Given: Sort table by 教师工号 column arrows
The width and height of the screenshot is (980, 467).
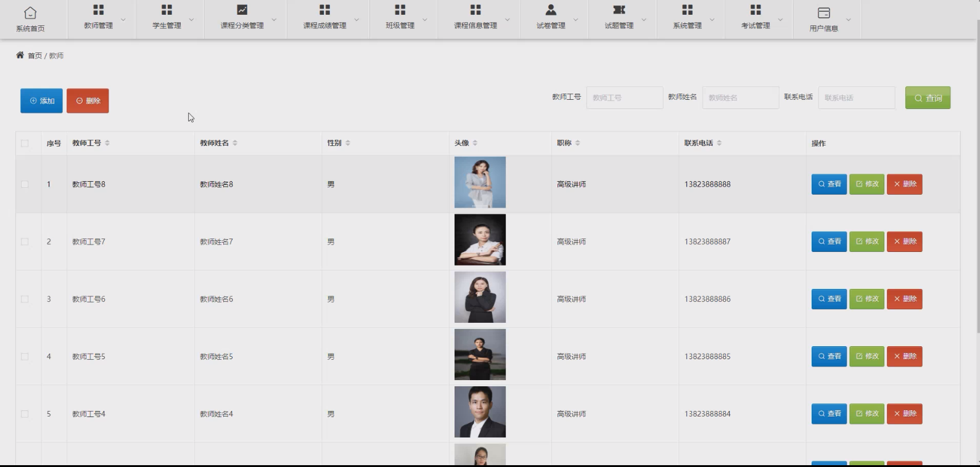Looking at the screenshot, I should coord(107,143).
